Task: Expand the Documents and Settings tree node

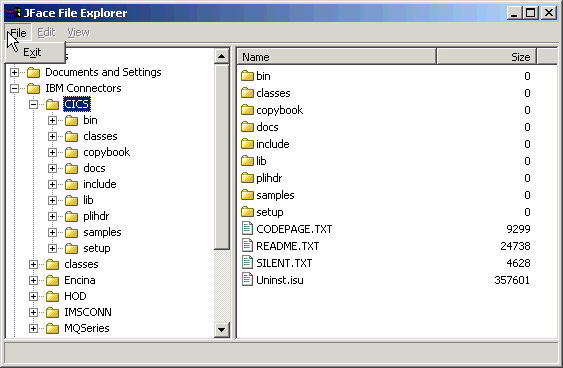Action: (14, 72)
